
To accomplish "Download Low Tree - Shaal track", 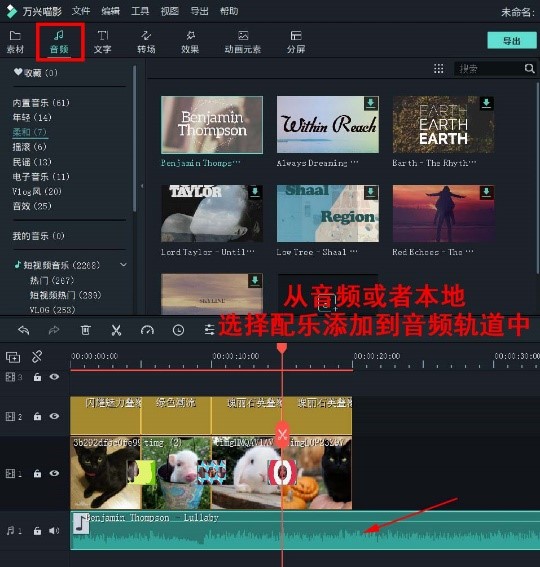I will pyautogui.click(x=371, y=192).
